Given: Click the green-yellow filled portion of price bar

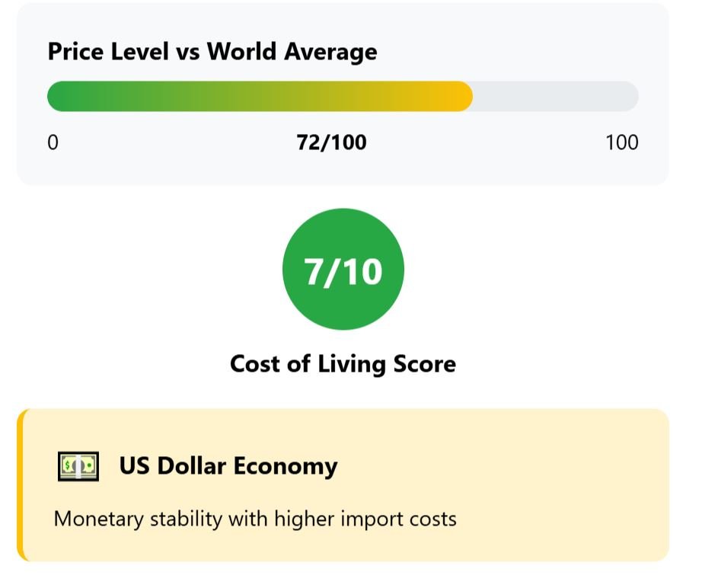Looking at the screenshot, I should click(x=260, y=96).
